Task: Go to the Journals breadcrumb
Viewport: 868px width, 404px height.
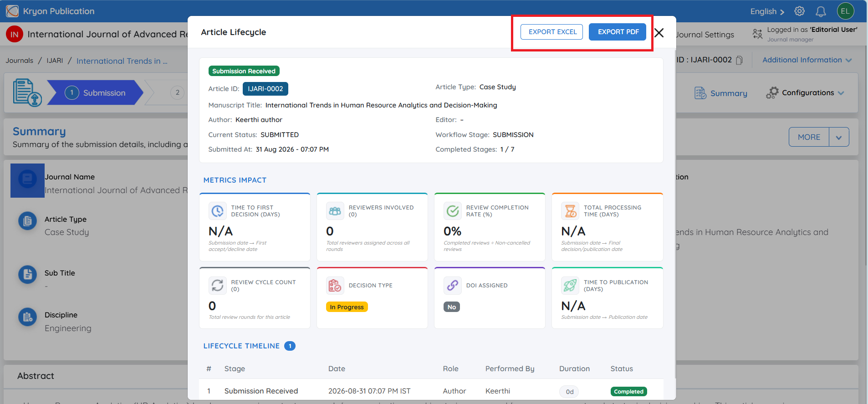Action: 19,61
